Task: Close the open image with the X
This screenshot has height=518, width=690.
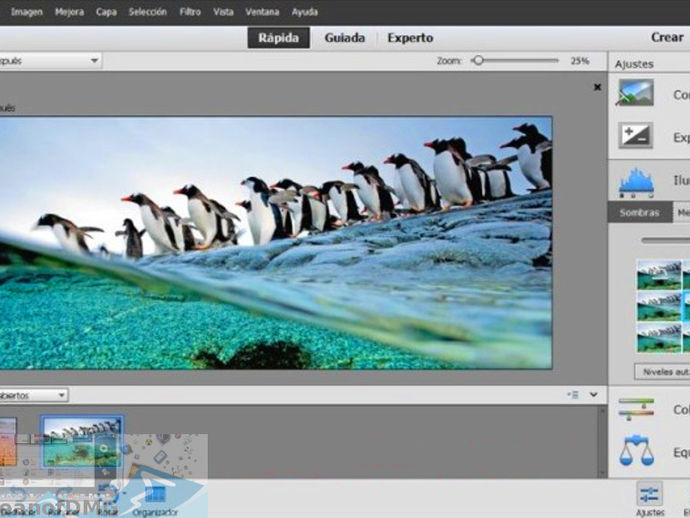Action: [597, 87]
